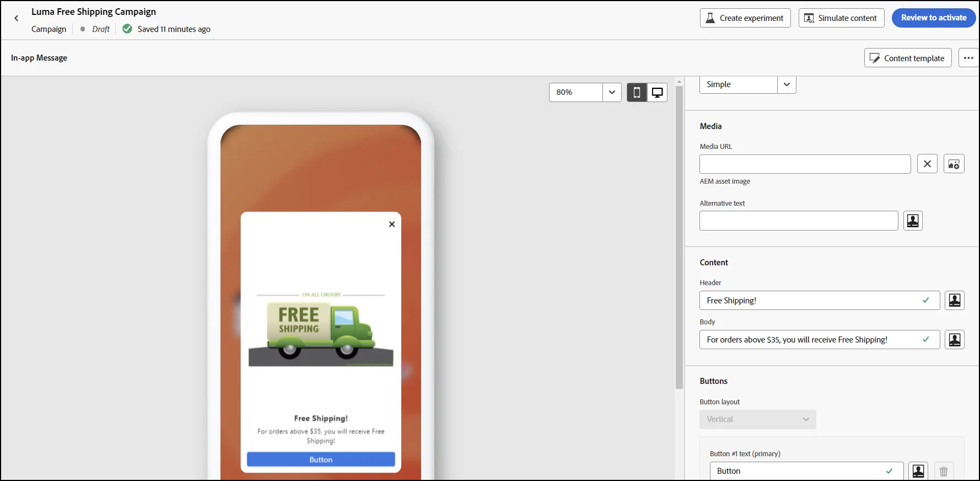Click the green saved checkmark icon
The width and height of the screenshot is (980, 481).
(127, 29)
